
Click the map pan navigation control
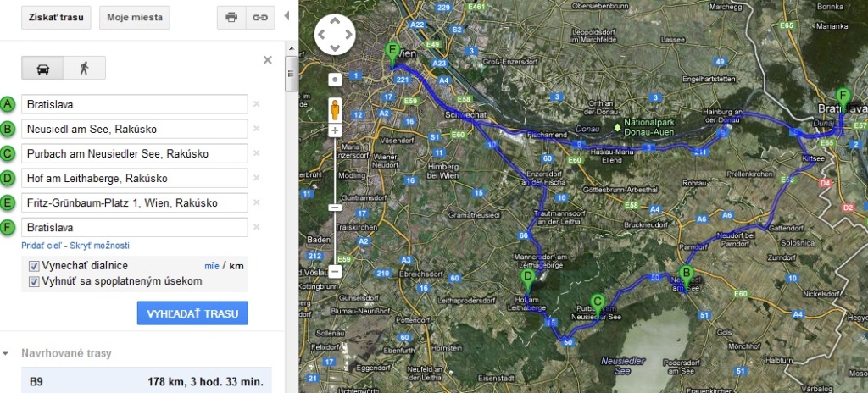pos(334,35)
